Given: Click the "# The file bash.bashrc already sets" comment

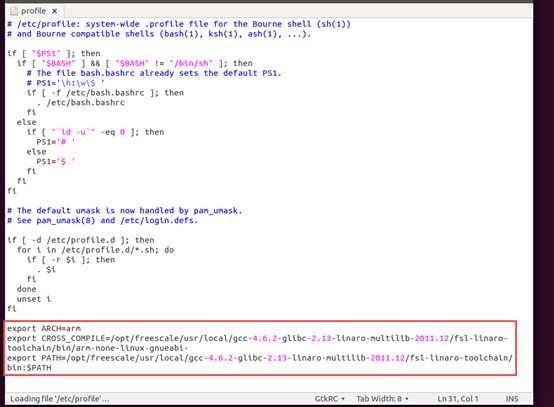Looking at the screenshot, I should pos(154,73).
